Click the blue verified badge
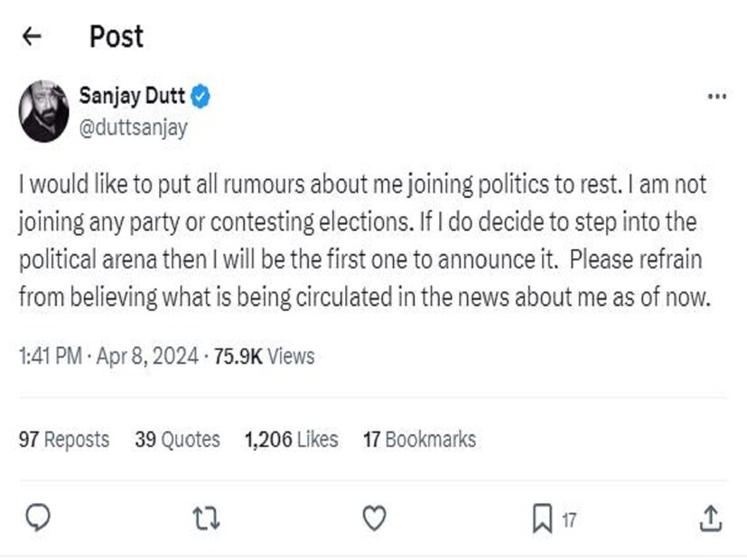This screenshot has height=560, width=747. (201, 98)
